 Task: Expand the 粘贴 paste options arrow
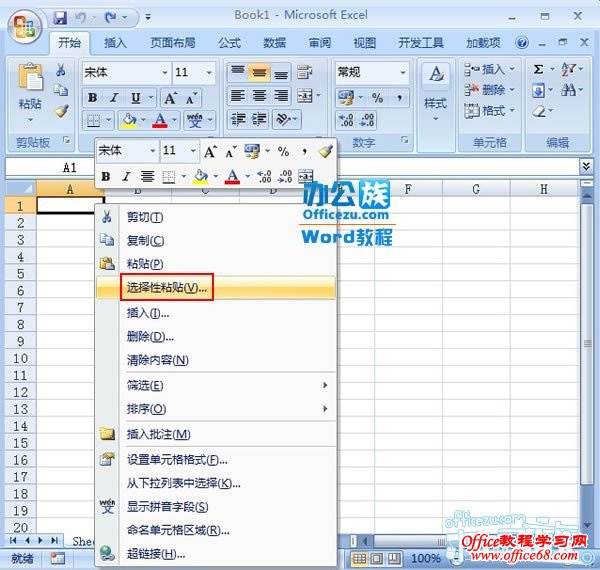pyautogui.click(x=30, y=120)
